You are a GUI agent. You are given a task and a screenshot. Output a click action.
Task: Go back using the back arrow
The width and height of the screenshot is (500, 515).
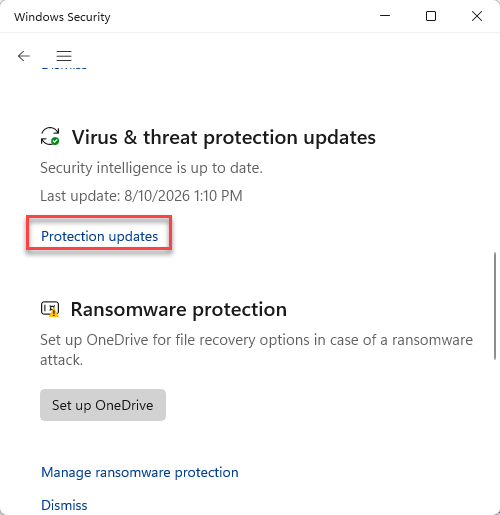click(x=24, y=56)
